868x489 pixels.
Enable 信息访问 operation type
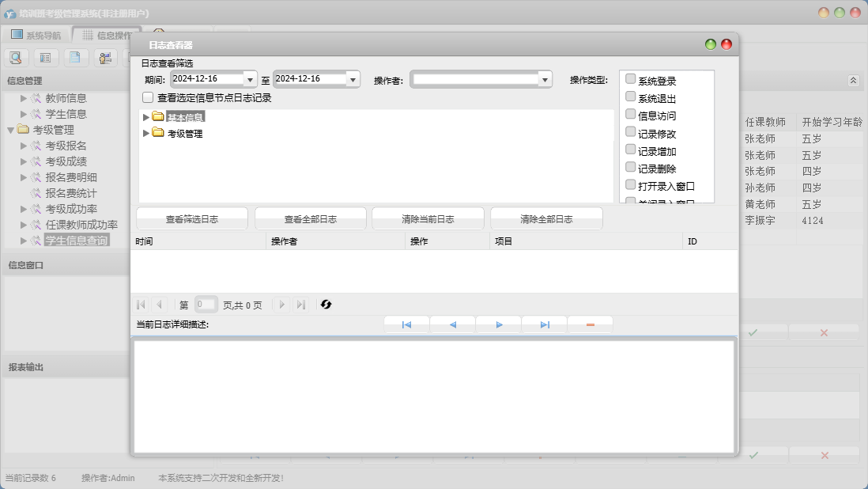630,114
